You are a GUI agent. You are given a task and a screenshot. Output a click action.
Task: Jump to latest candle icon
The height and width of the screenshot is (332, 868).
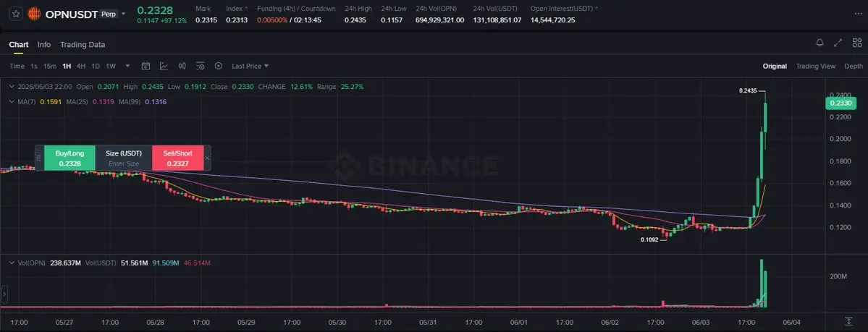pyautogui.click(x=848, y=321)
